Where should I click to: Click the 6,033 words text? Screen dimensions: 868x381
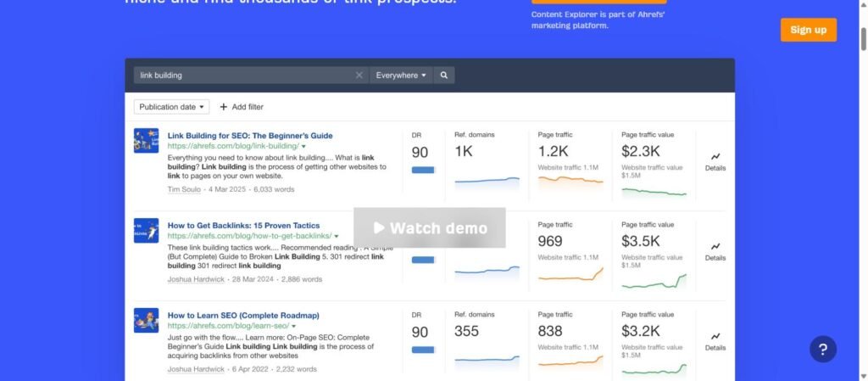click(274, 189)
